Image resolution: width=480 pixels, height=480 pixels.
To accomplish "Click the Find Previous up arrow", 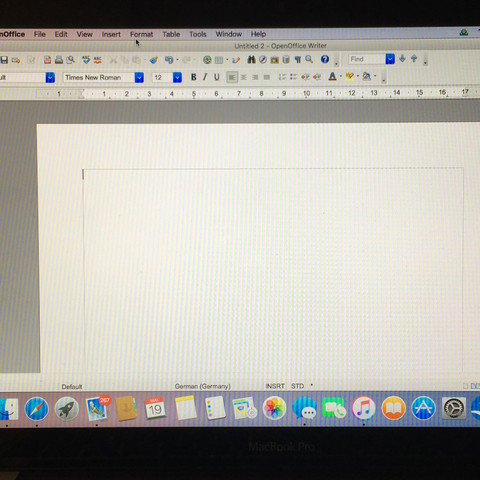I will click(414, 59).
